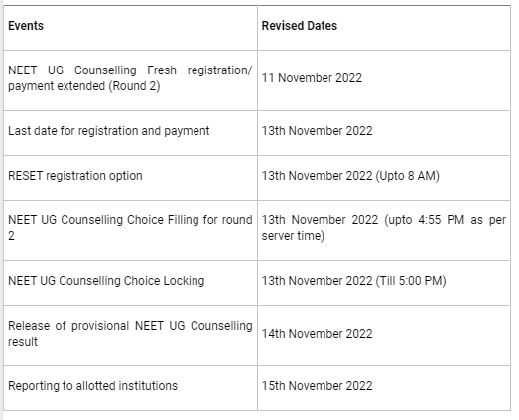Select the NEET UG Counselling Fresh registration cell
Viewport: 519px width, 420px height.
pyautogui.click(x=130, y=78)
